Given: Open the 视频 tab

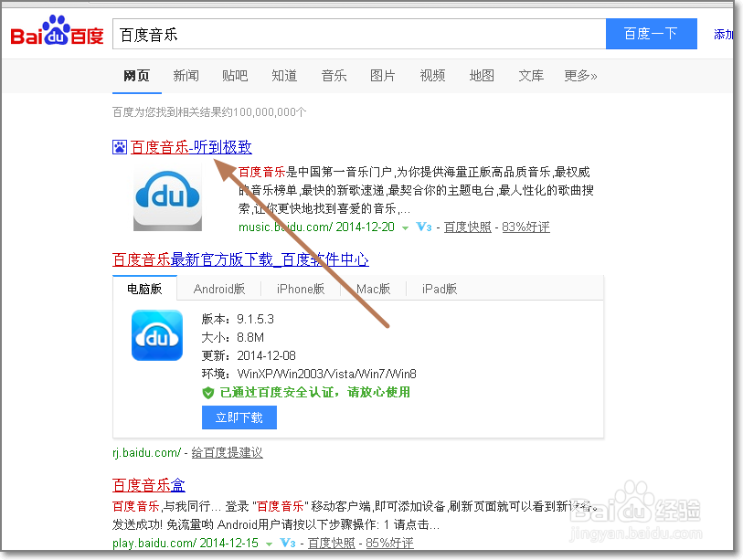Looking at the screenshot, I should (432, 76).
